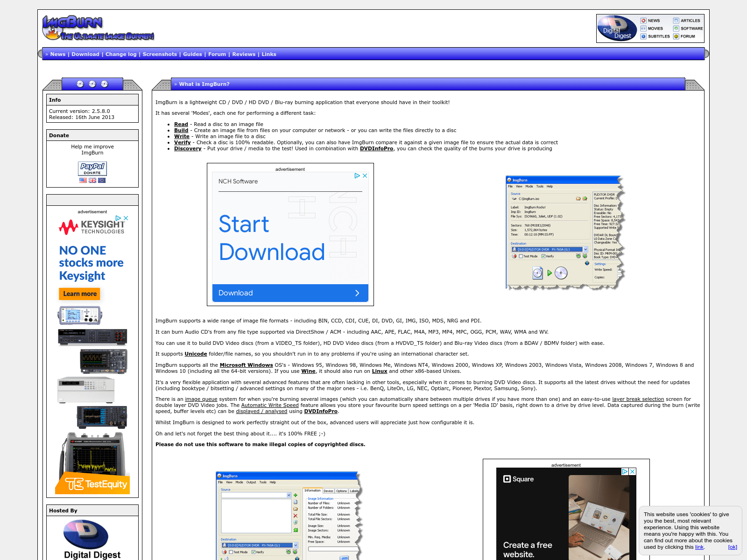Image resolution: width=747 pixels, height=560 pixels.
Task: Choose the EU flag donation icon
Action: coord(102,181)
